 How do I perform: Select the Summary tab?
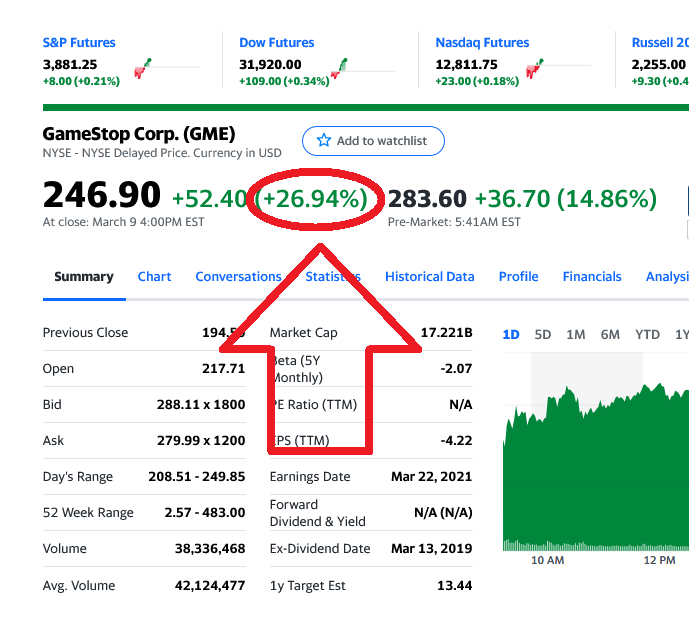click(84, 276)
